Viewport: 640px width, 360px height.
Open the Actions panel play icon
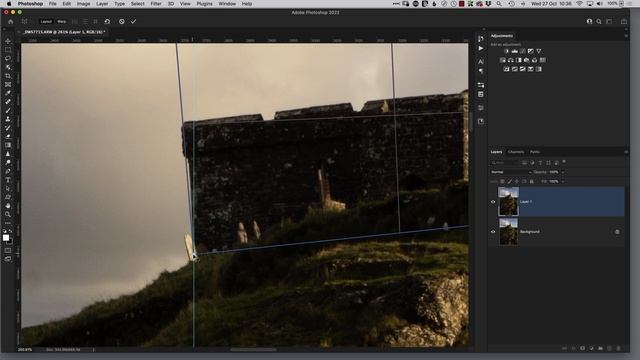click(481, 48)
